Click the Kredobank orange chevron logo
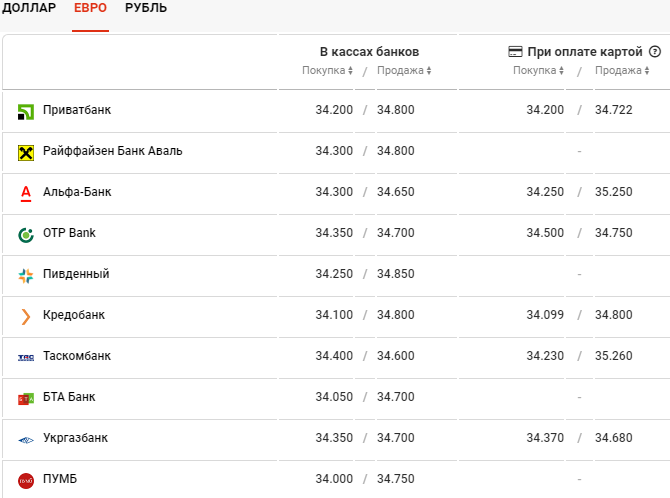670x498 pixels. tap(26, 316)
